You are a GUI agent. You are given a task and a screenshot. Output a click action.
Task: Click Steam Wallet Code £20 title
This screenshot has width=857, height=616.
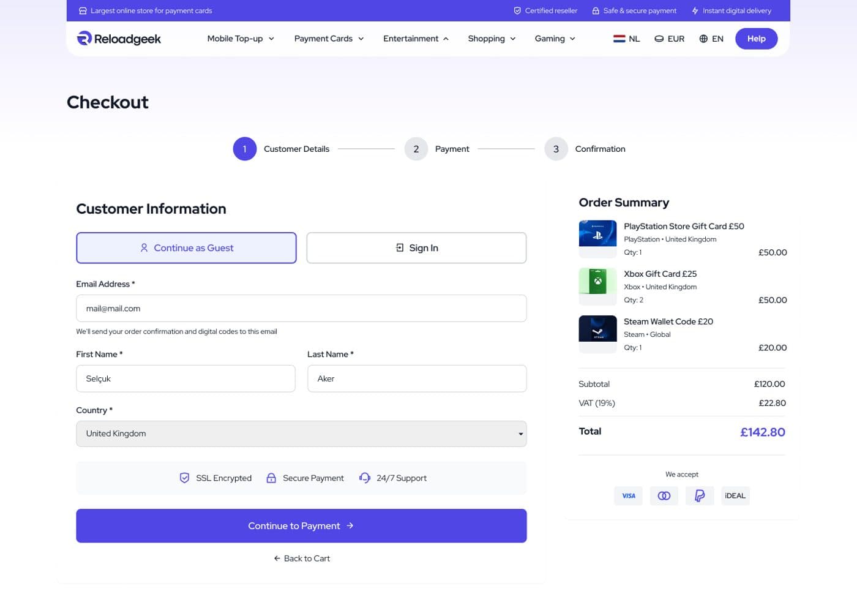click(668, 321)
